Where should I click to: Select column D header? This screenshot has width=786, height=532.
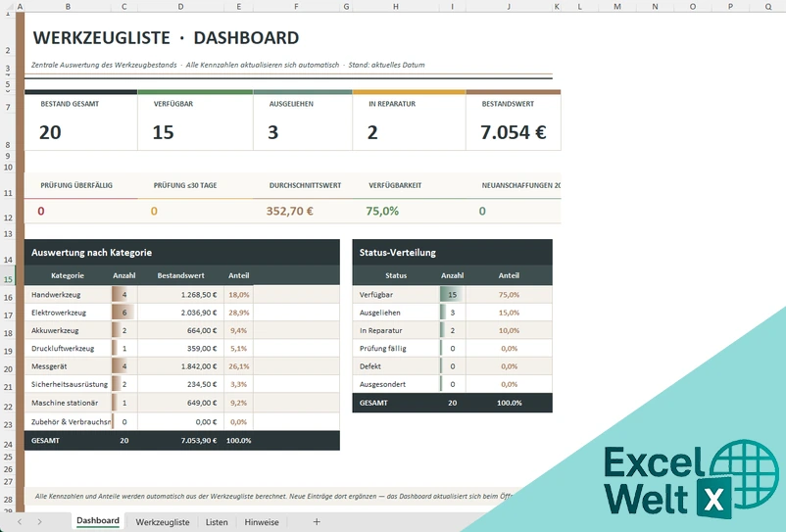tap(180, 7)
